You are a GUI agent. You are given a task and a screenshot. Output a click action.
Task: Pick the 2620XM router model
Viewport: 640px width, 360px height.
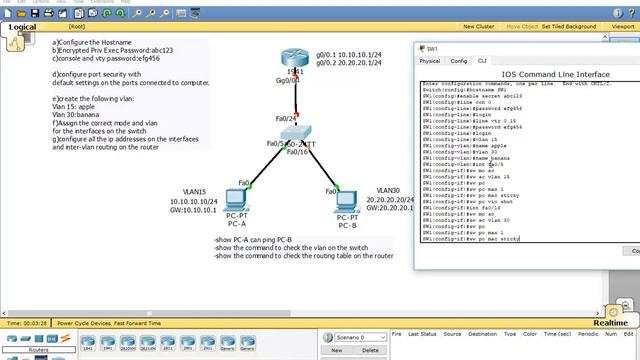click(x=128, y=343)
